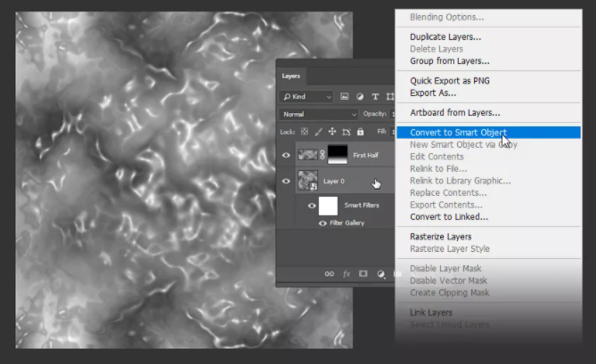Click the First Half layer name
Image resolution: width=596 pixels, height=364 pixels.
[x=365, y=155]
